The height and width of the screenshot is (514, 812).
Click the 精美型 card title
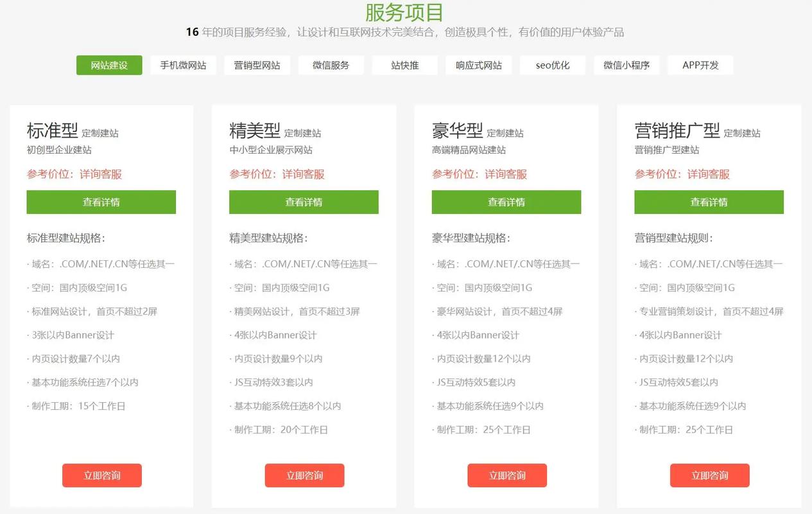(255, 130)
